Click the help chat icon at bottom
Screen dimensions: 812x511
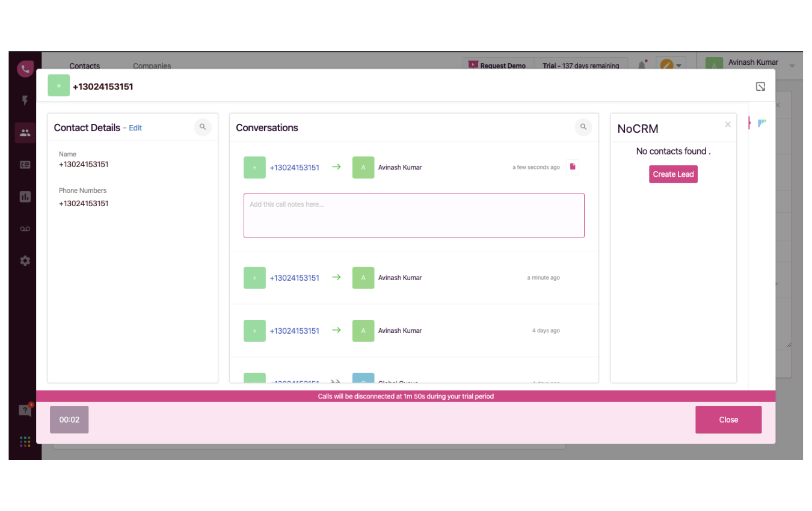point(25,410)
